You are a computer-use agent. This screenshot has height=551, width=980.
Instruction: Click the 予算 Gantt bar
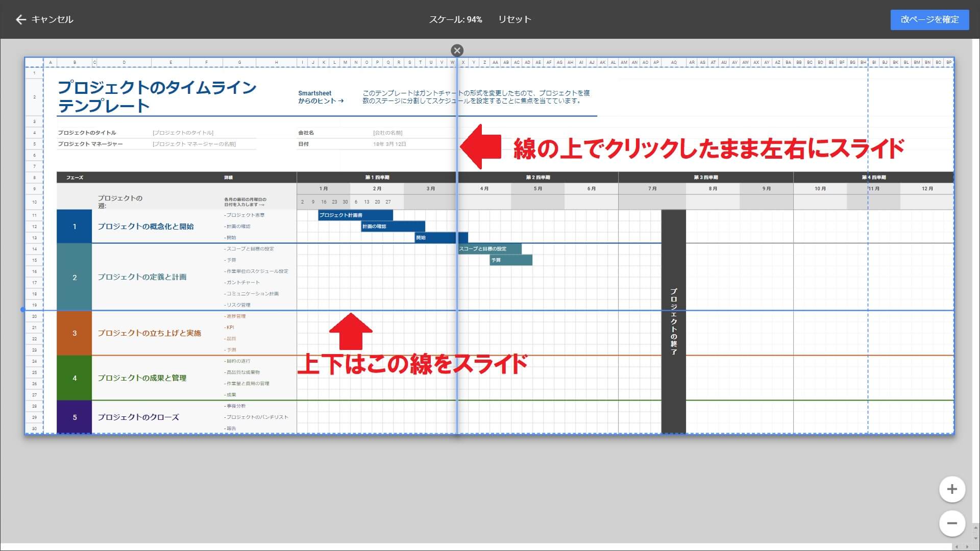point(511,260)
